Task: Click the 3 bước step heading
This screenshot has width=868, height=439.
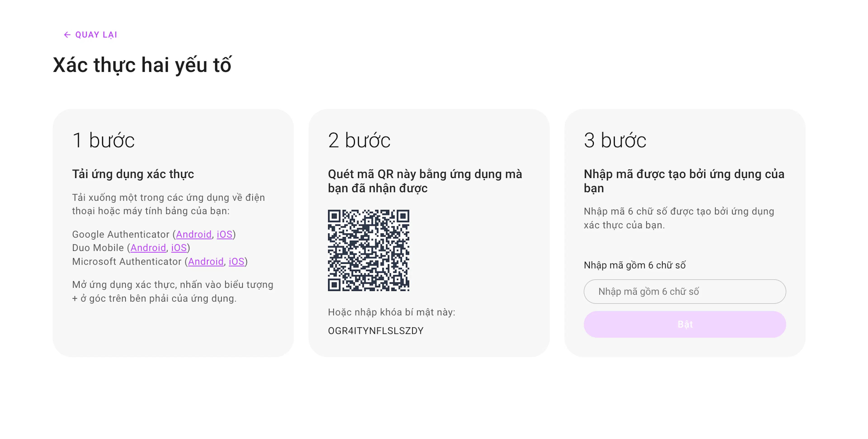Action: click(x=615, y=140)
